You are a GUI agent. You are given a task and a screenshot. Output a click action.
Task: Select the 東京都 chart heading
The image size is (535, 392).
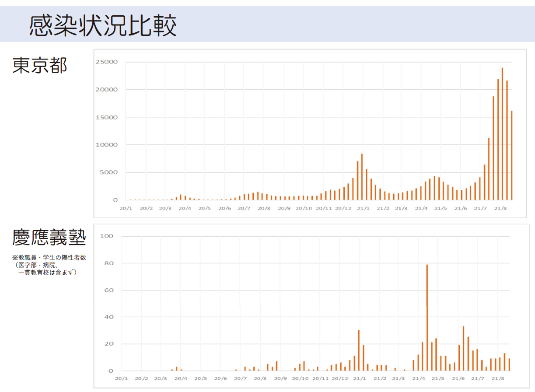(x=40, y=66)
